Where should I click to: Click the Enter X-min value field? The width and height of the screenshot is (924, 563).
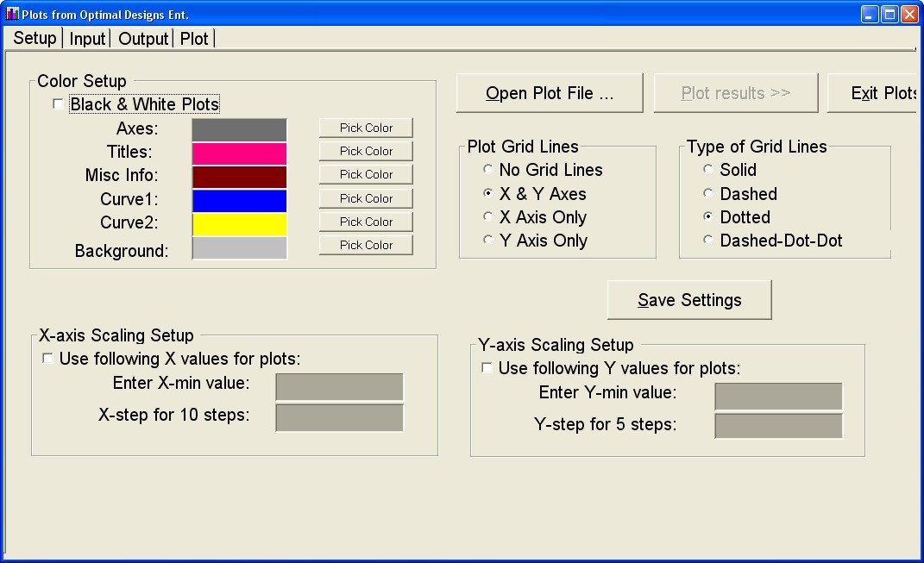339,387
